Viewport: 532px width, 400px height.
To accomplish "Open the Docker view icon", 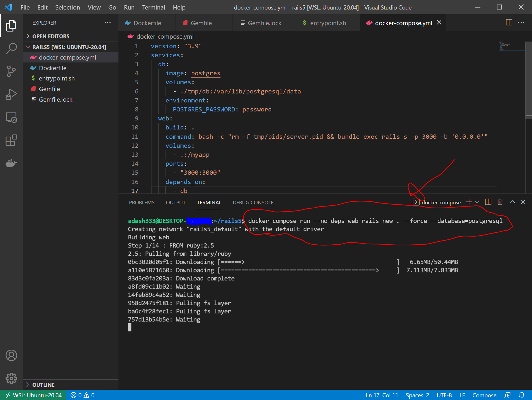I will [x=11, y=163].
